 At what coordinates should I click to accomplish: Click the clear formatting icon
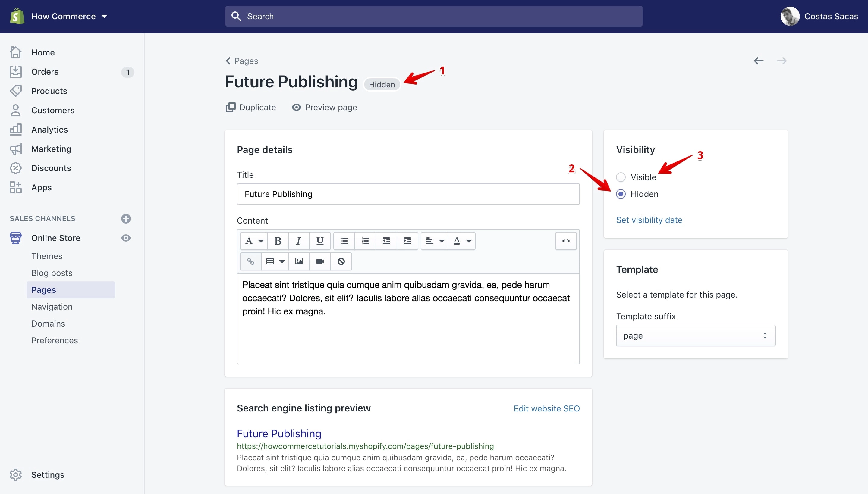pos(341,261)
